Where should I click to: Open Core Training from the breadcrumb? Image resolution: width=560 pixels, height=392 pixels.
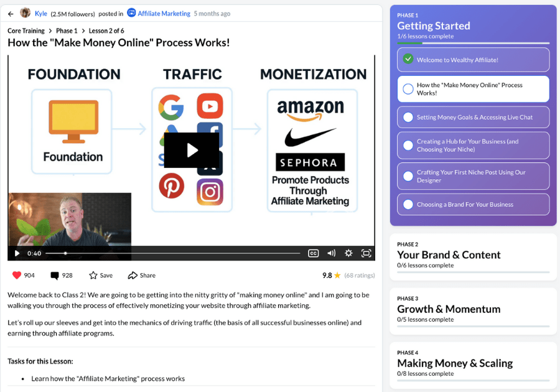click(26, 30)
